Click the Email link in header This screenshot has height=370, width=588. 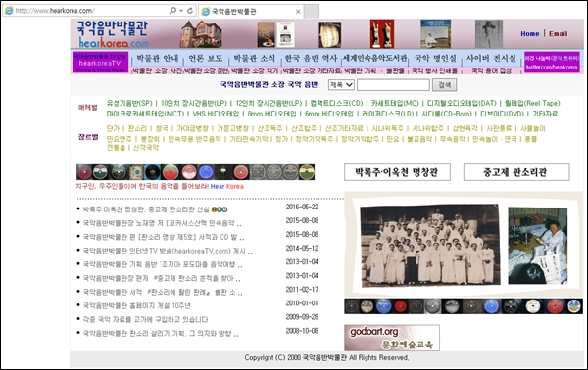click(x=559, y=33)
